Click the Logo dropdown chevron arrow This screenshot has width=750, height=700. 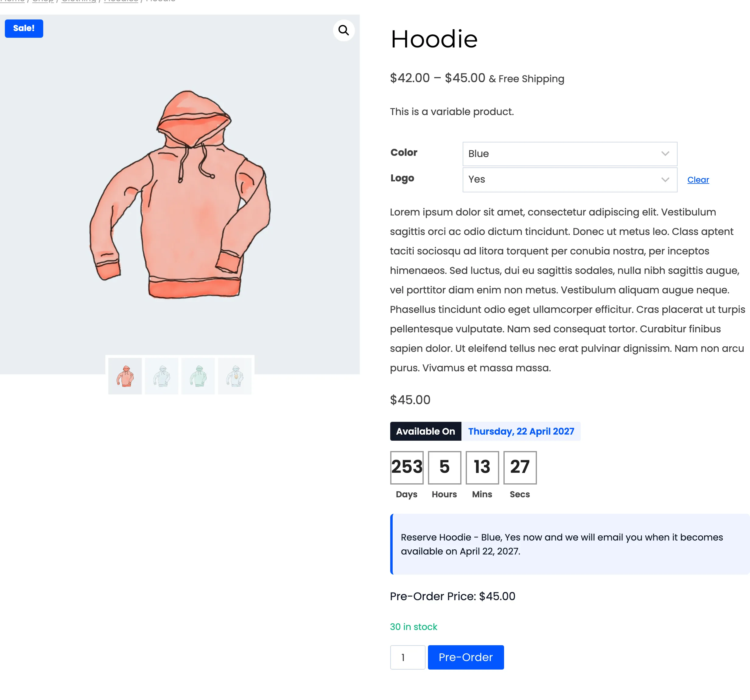pyautogui.click(x=665, y=180)
